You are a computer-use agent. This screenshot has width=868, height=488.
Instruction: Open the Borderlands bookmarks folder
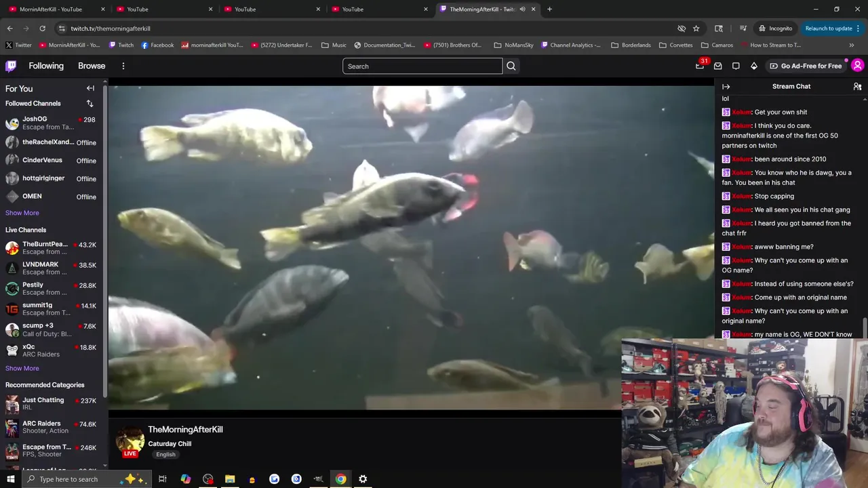point(631,45)
